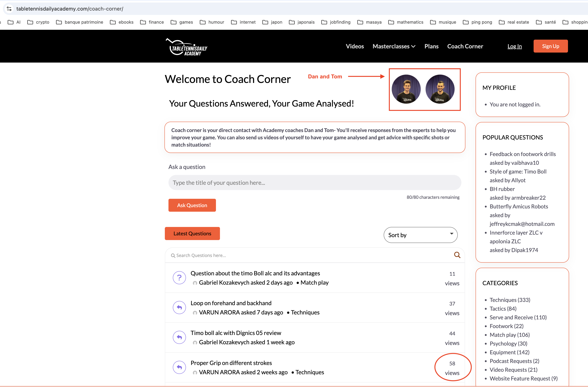Image resolution: width=588 pixels, height=387 pixels.
Task: Open 'Timo boll alc with Dignics 05 review'
Action: 236,333
